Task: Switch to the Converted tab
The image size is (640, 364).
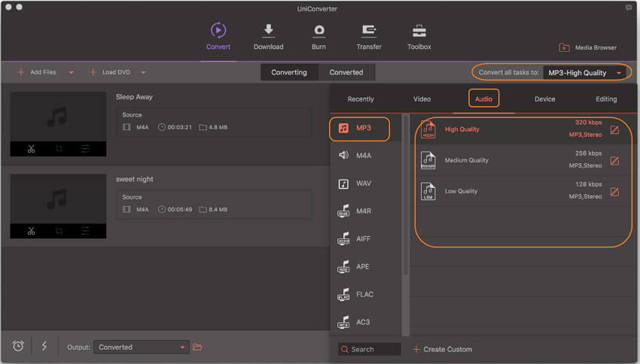Action: (346, 72)
